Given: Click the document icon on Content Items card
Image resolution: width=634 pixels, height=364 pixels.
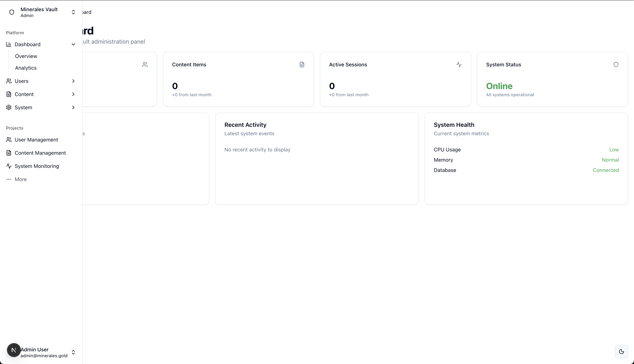Looking at the screenshot, I should [x=302, y=65].
